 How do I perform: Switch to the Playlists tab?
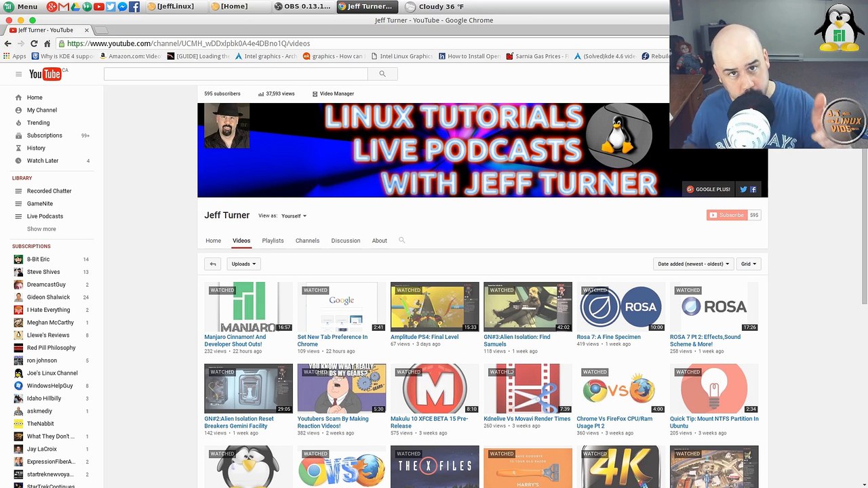pos(273,241)
